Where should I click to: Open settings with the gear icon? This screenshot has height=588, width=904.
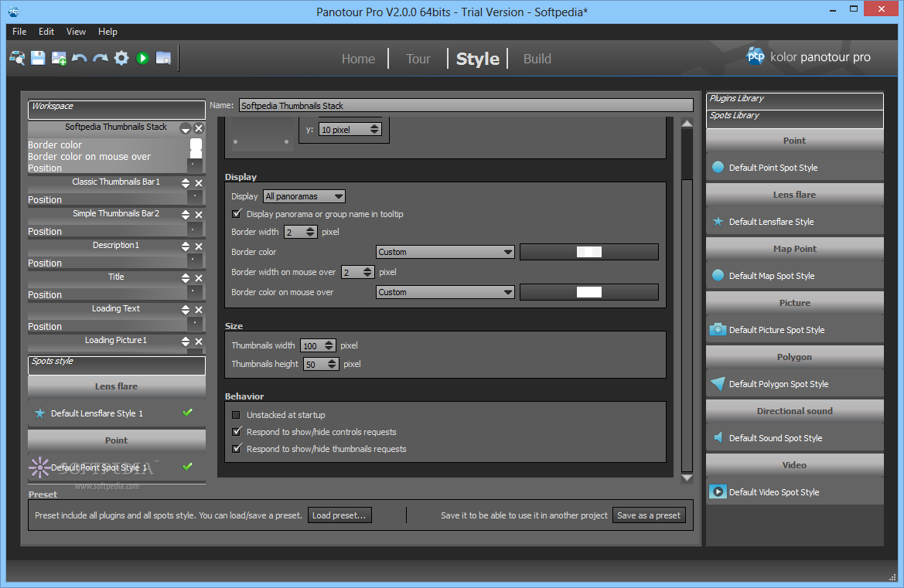[121, 58]
